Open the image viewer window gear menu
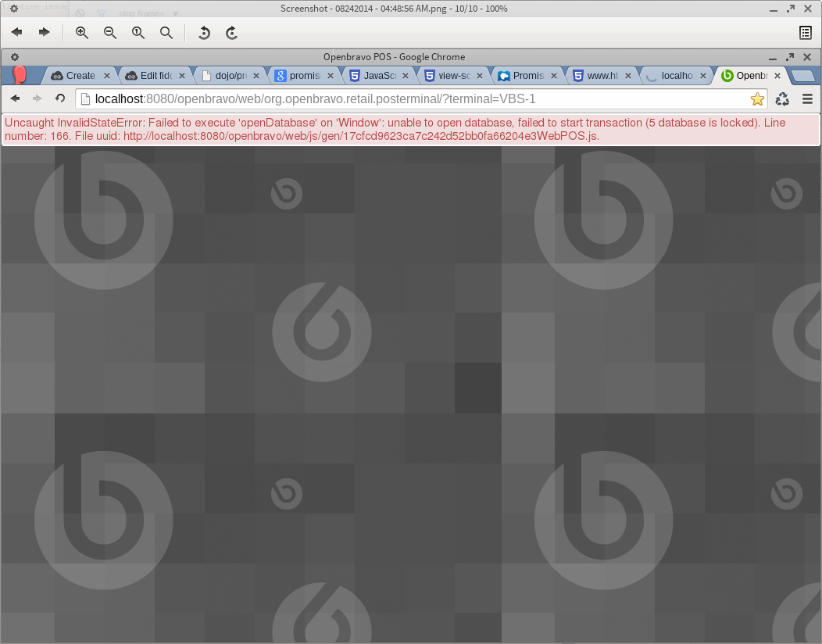 click(14, 9)
